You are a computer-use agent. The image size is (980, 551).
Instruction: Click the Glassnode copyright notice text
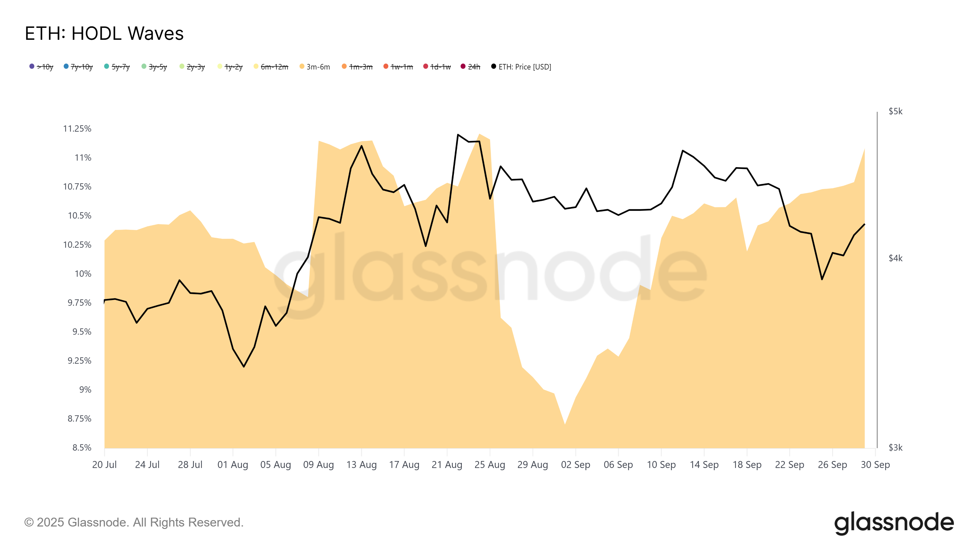[134, 523]
